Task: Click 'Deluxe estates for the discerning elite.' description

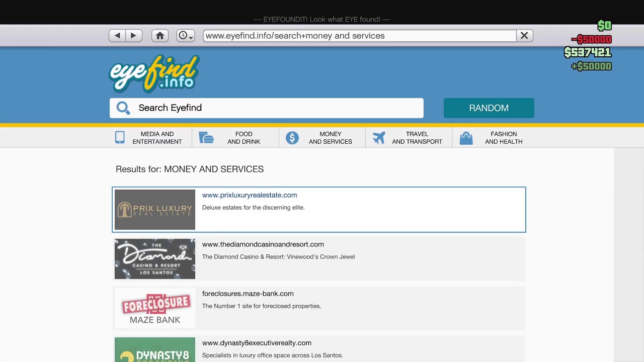Action: (x=254, y=208)
